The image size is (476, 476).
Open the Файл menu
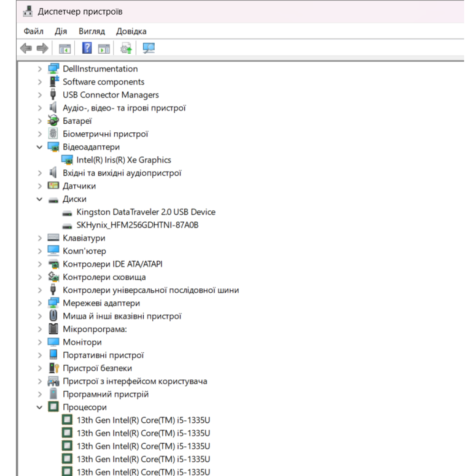click(33, 31)
